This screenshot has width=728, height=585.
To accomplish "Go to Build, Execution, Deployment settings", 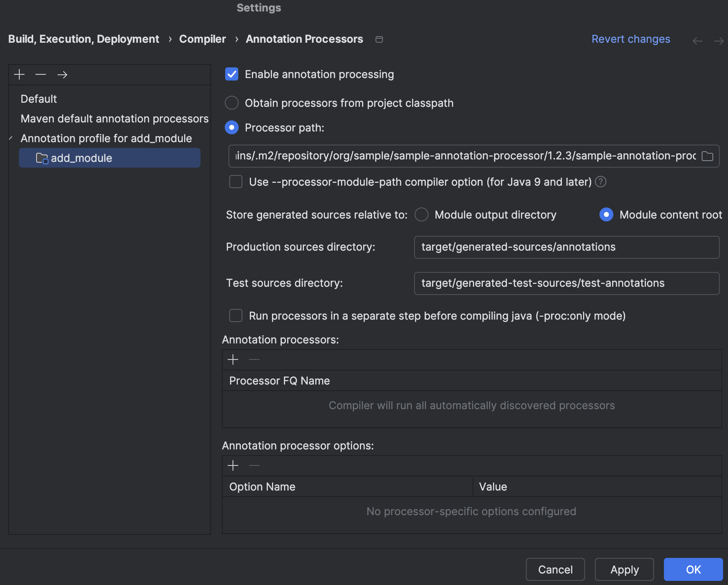I will 83,39.
